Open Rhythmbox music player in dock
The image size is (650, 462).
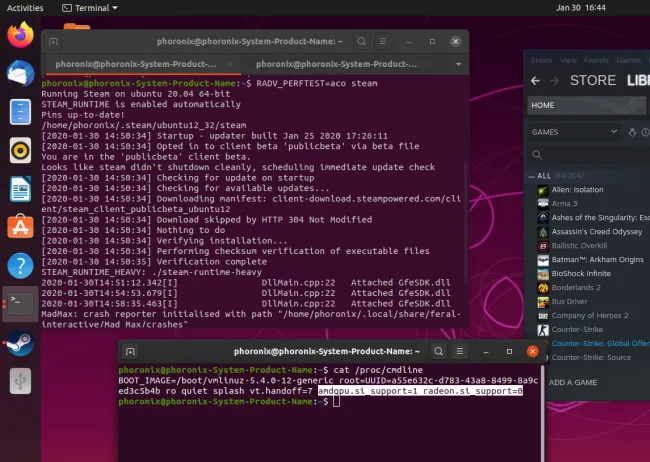[x=20, y=150]
